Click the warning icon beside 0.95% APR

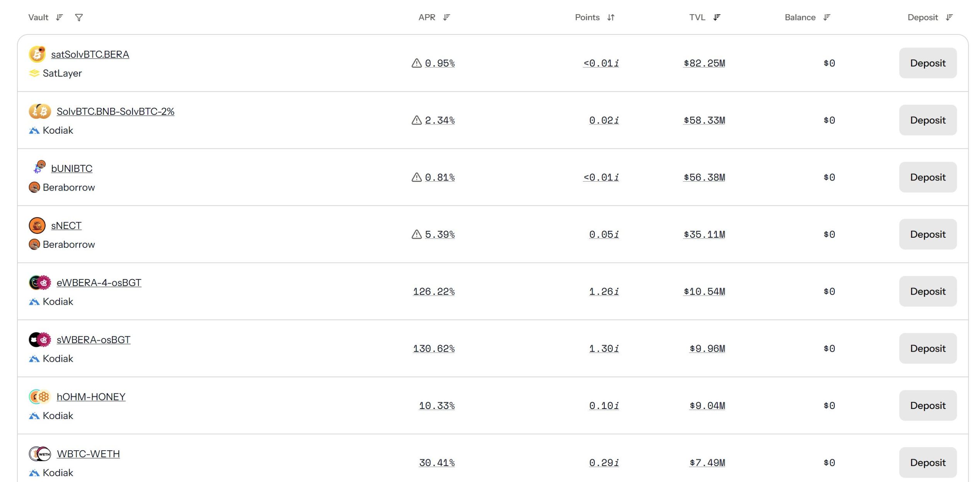416,63
